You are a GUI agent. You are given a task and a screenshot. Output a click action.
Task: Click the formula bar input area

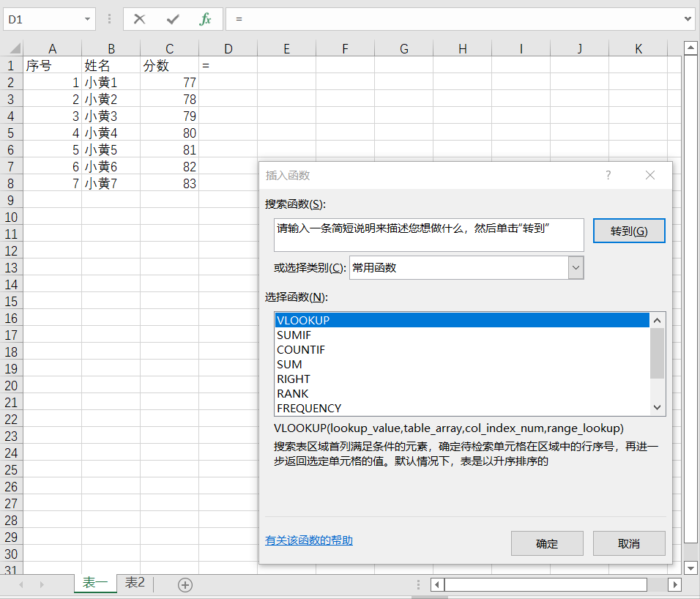click(455, 19)
